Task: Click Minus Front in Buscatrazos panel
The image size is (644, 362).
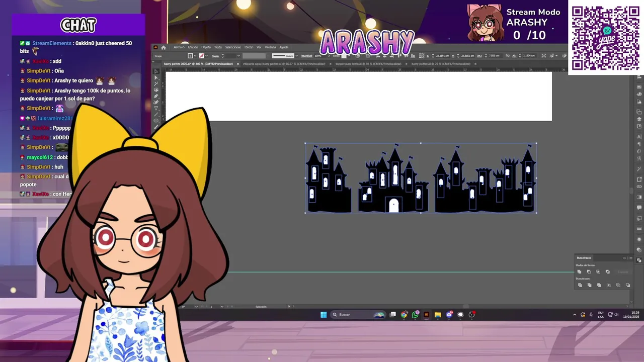Action: point(589,272)
